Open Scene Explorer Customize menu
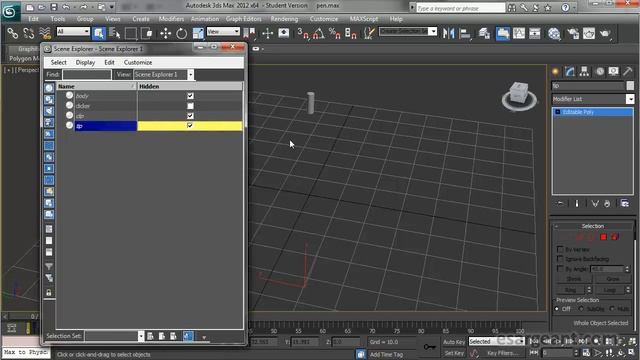 138,62
